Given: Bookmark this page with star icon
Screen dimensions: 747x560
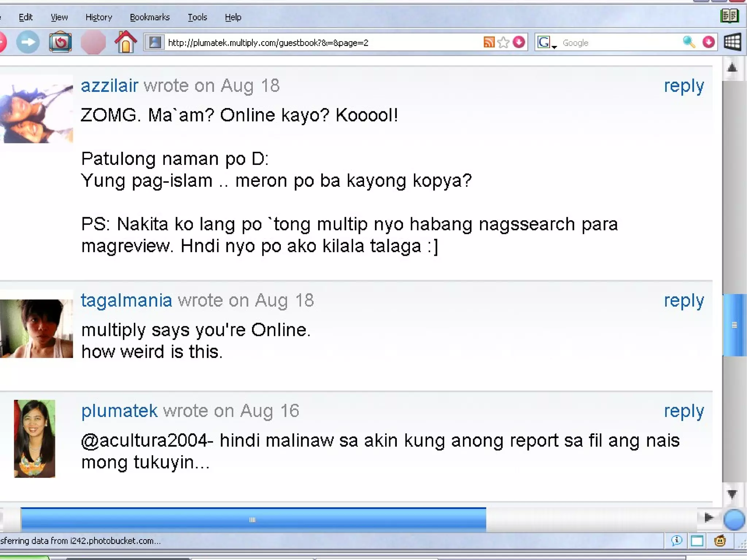Looking at the screenshot, I should (x=503, y=42).
